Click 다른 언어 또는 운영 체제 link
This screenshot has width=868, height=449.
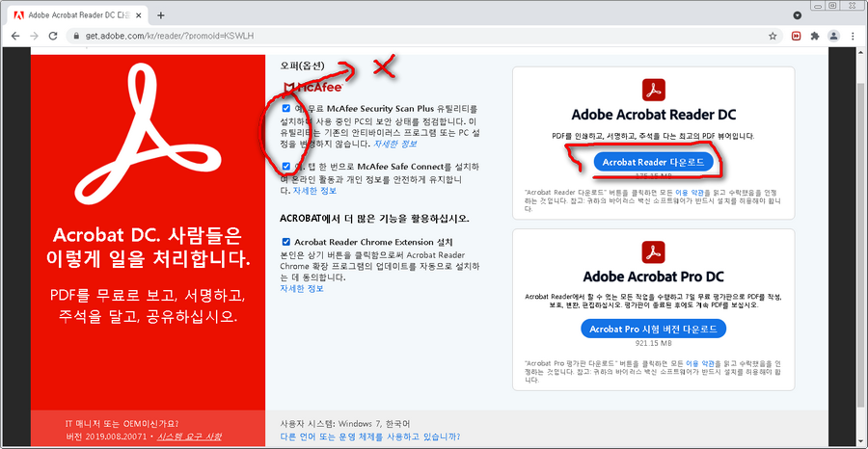(370, 436)
